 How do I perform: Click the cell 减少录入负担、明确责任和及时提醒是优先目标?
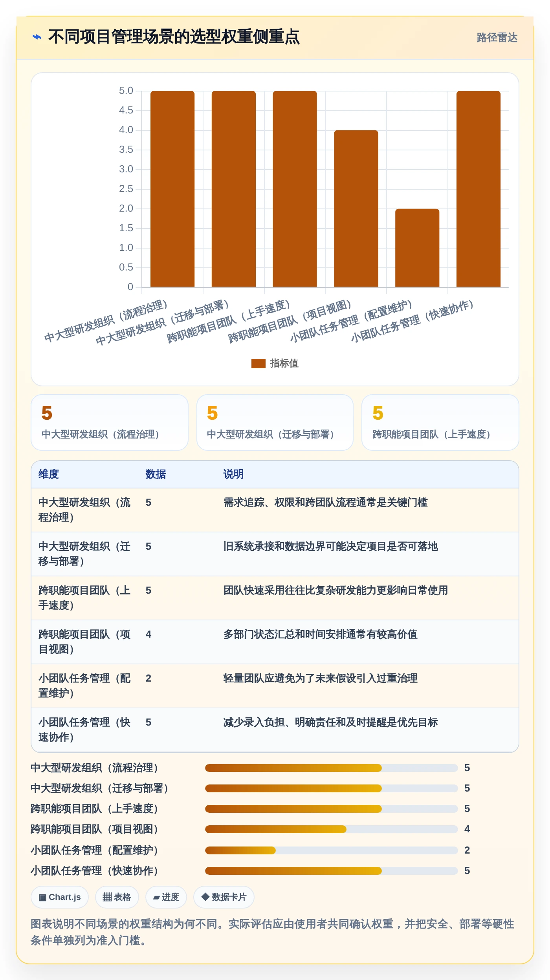click(x=330, y=722)
